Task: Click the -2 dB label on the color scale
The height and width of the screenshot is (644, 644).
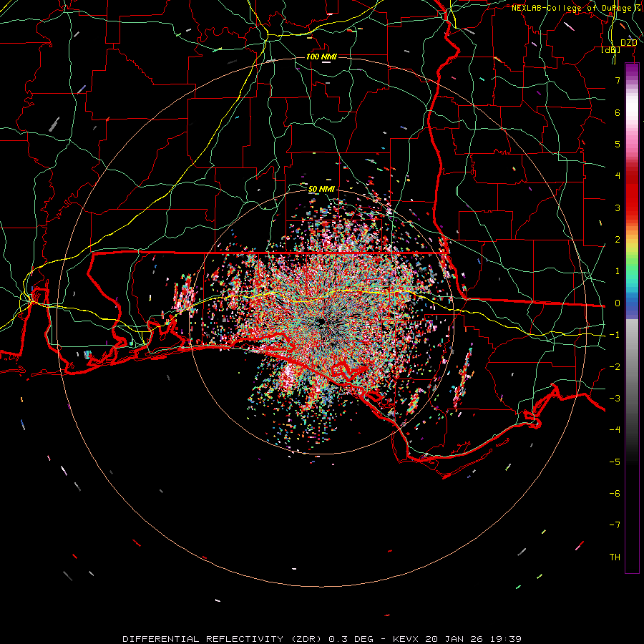Action: [x=615, y=367]
